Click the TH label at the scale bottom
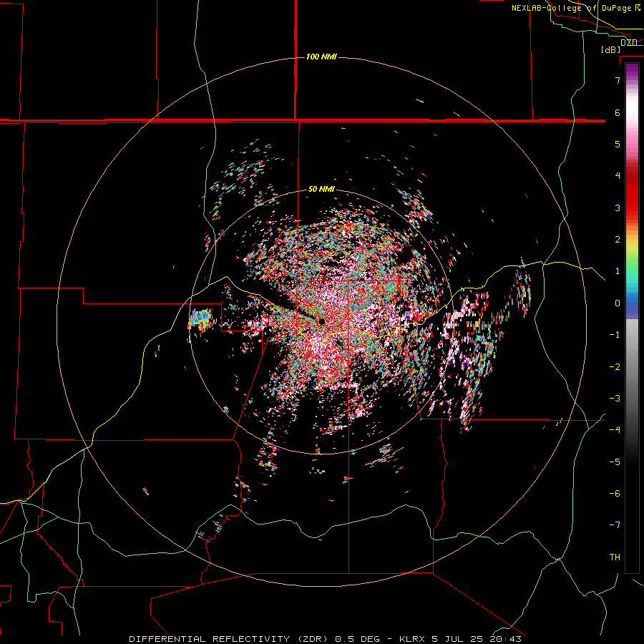This screenshot has height=644, width=644. tap(615, 557)
